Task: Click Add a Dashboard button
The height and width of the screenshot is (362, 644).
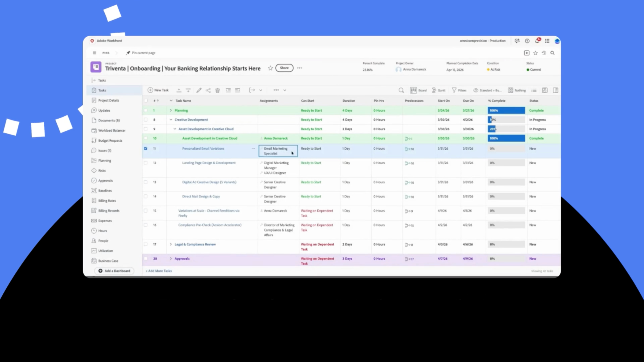Action: tap(114, 271)
